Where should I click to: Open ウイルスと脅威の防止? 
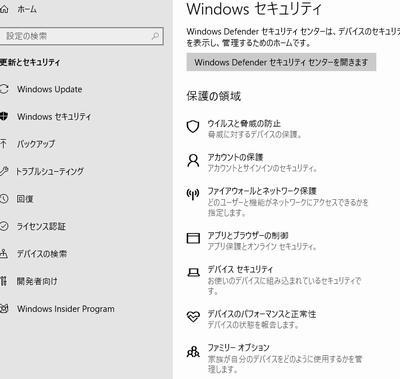[x=244, y=123]
